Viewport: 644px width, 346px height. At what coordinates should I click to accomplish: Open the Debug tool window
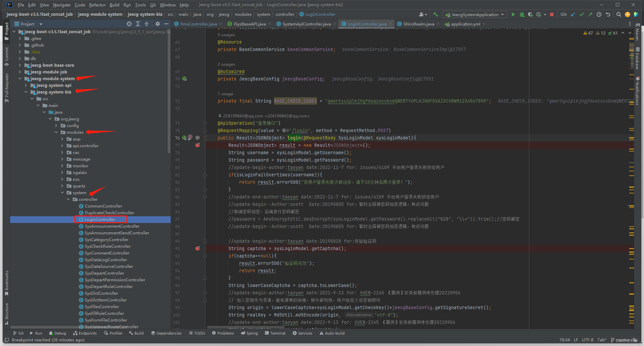tap(57, 333)
